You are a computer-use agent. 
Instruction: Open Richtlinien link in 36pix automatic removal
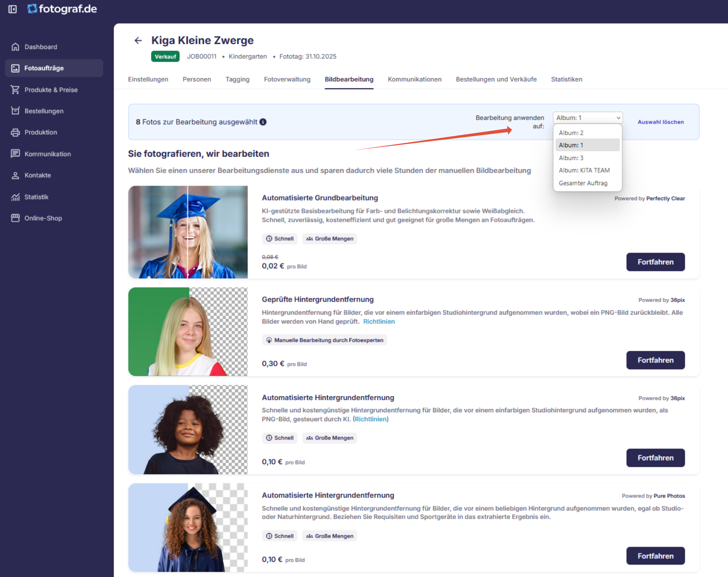[371, 419]
